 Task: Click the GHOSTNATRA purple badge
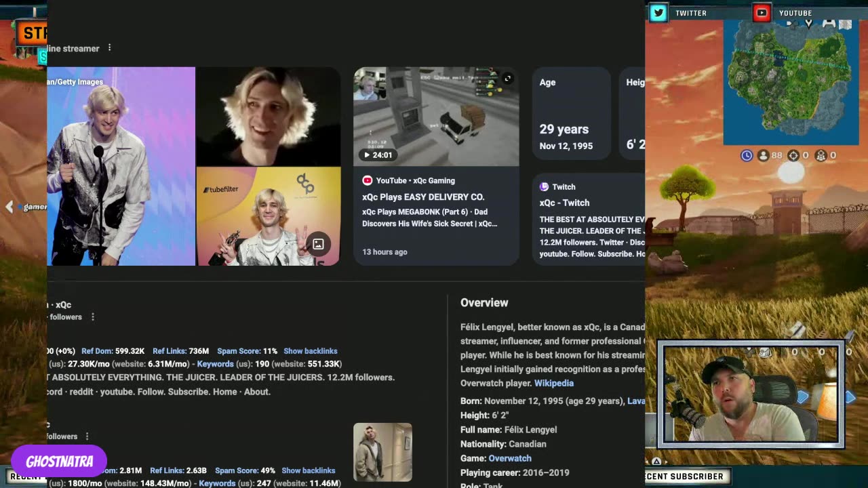click(59, 462)
